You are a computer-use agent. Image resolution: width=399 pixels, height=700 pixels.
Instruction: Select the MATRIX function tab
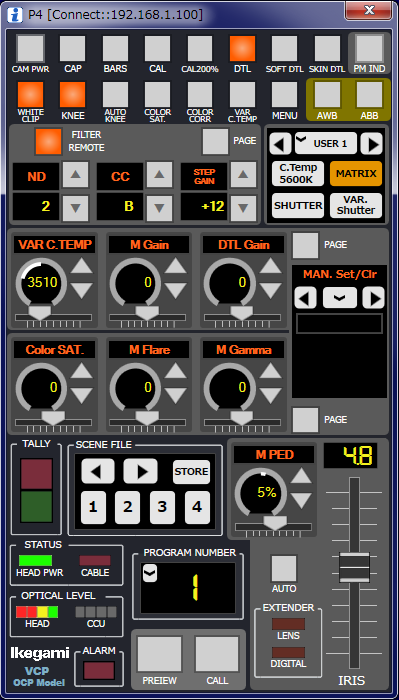(x=356, y=174)
